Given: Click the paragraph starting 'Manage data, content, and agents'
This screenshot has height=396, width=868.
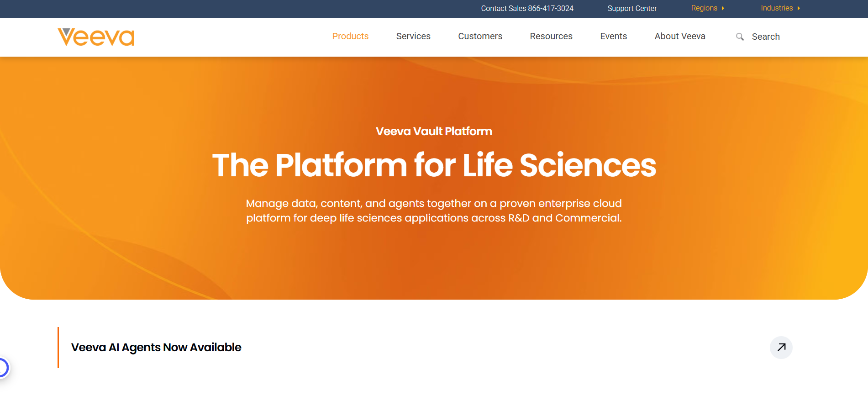Looking at the screenshot, I should (434, 211).
